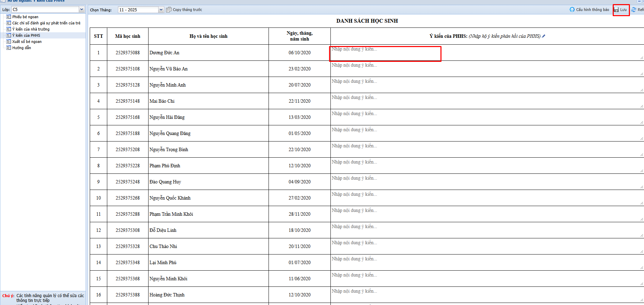Click opinion textbox for Đỗ Diệu Linh
Screen dimensions: 644x305
(487, 230)
